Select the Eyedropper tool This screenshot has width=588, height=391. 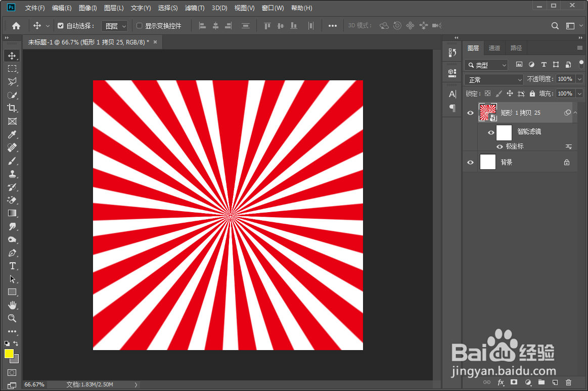pos(12,134)
